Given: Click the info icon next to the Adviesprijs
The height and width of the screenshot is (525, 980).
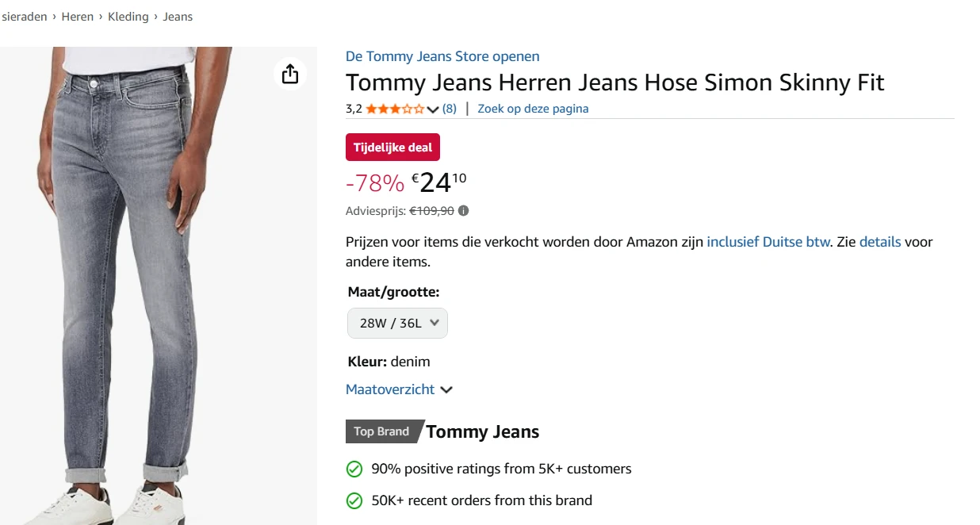Looking at the screenshot, I should point(464,210).
